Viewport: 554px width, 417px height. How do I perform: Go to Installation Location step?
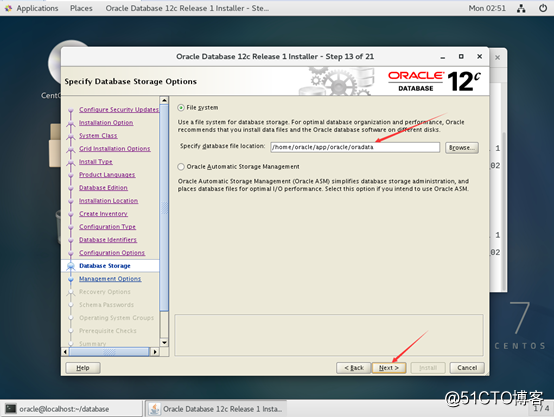(x=108, y=201)
